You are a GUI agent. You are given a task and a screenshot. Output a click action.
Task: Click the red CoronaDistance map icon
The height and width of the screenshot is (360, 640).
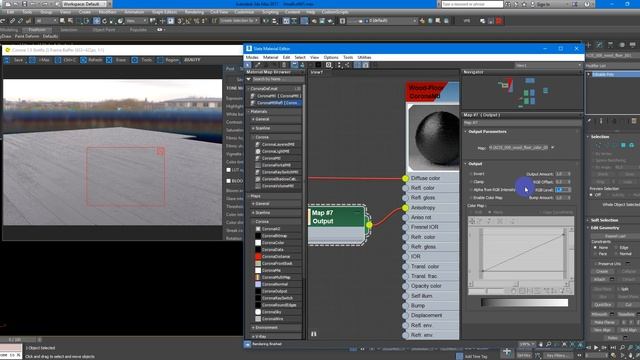[258, 256]
